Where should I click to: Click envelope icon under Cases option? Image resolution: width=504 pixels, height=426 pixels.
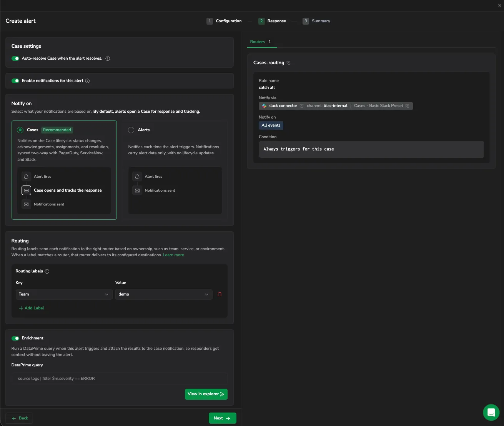(x=26, y=204)
